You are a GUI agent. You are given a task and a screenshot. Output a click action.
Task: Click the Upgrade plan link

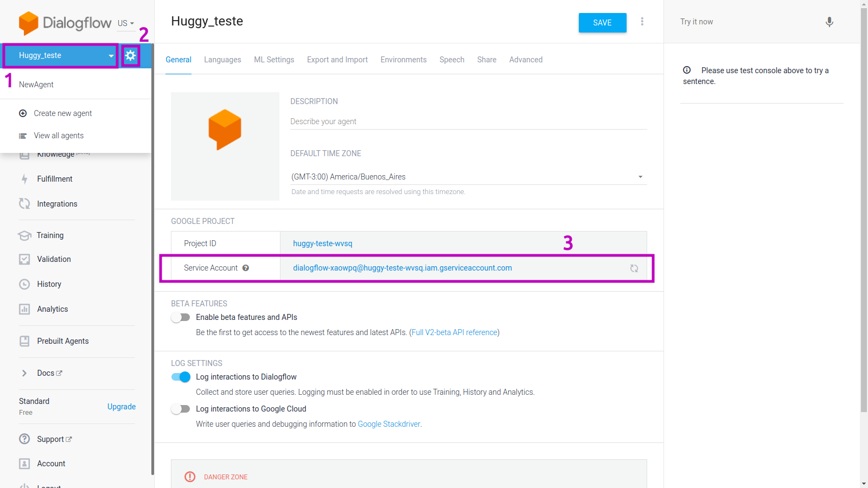click(x=122, y=407)
